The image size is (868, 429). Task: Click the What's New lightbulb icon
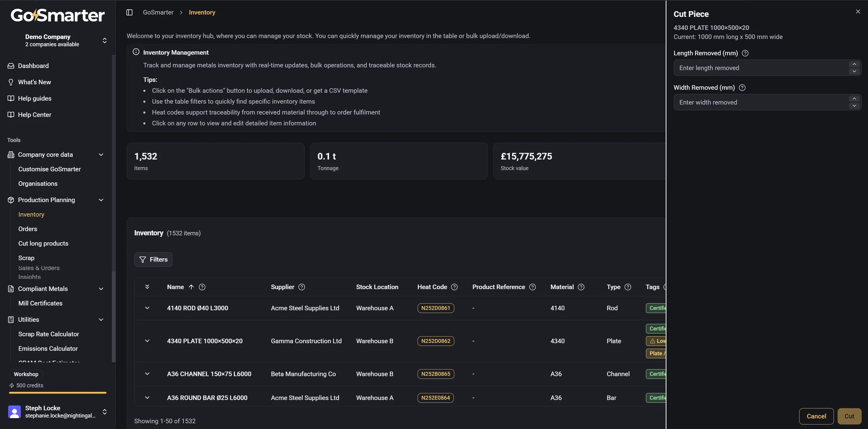click(11, 82)
